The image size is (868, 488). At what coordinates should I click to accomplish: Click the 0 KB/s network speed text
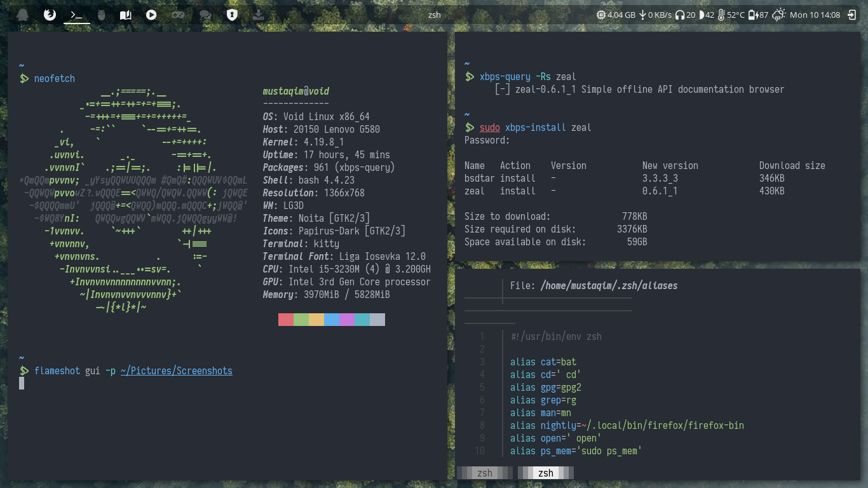660,15
